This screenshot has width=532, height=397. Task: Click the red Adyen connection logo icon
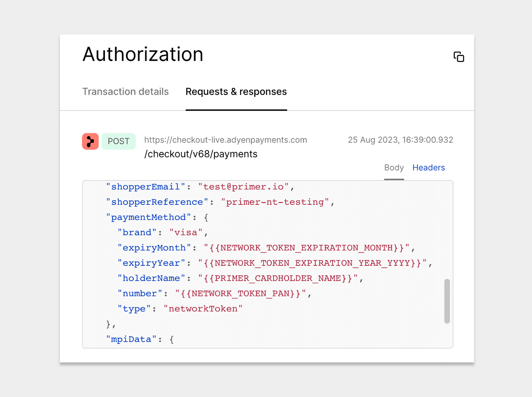(90, 141)
